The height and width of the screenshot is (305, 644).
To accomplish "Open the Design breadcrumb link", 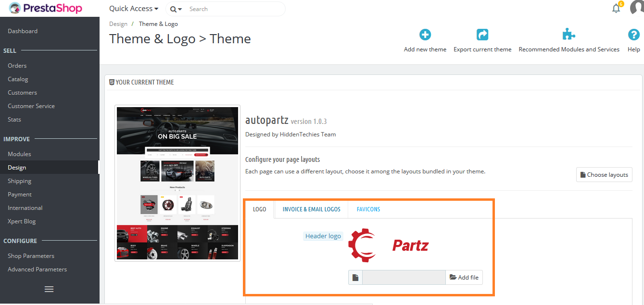I will 118,24.
